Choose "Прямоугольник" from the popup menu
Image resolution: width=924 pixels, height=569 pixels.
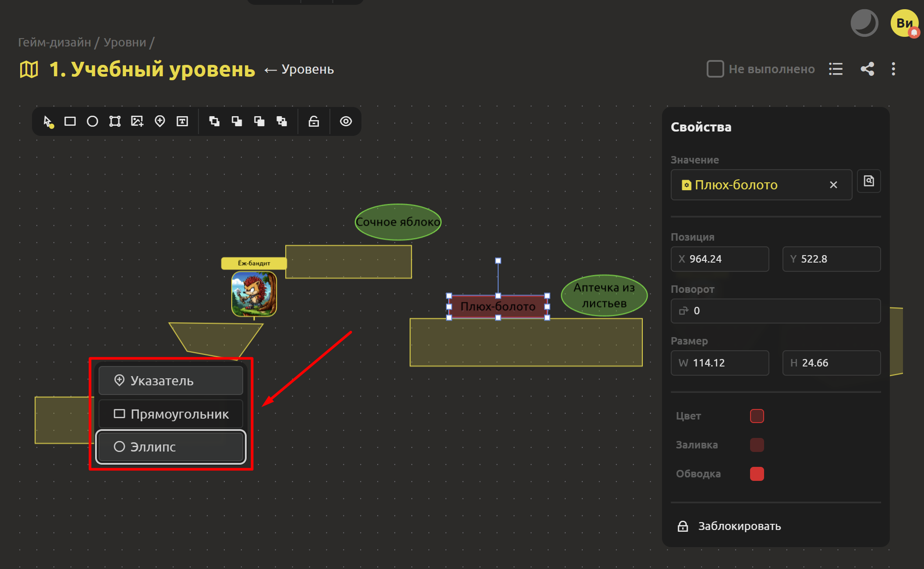tap(171, 414)
